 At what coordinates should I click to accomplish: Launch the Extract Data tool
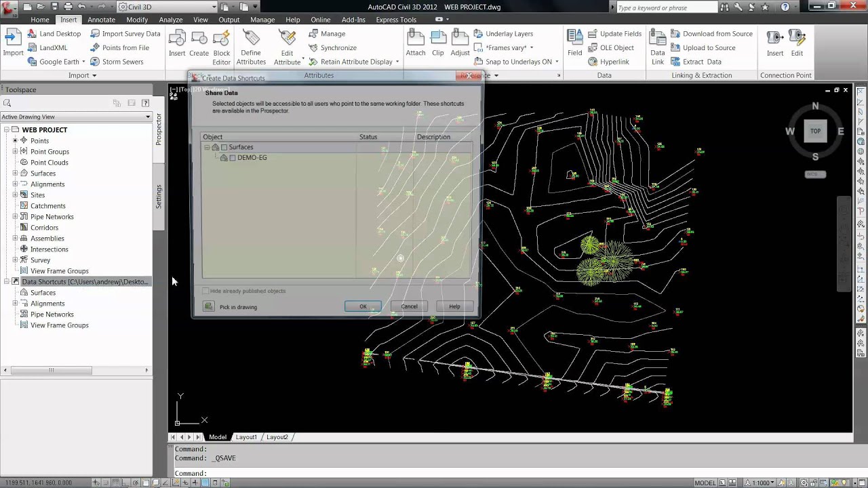coord(696,62)
